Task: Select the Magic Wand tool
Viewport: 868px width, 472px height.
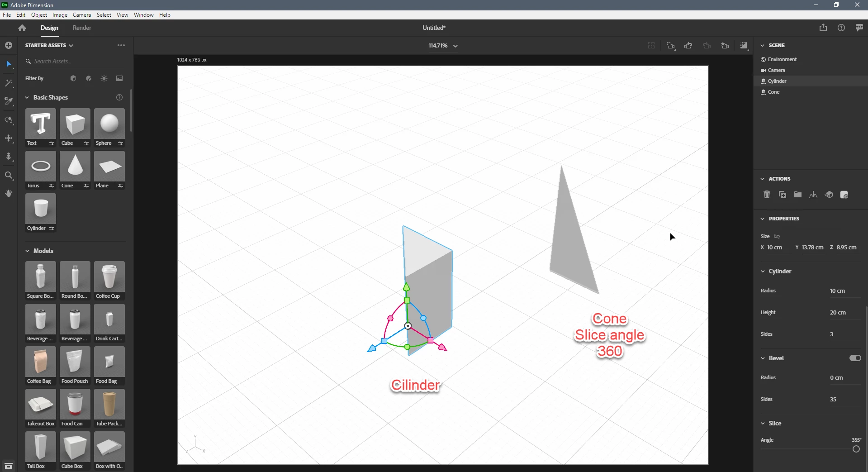Action: (x=9, y=83)
